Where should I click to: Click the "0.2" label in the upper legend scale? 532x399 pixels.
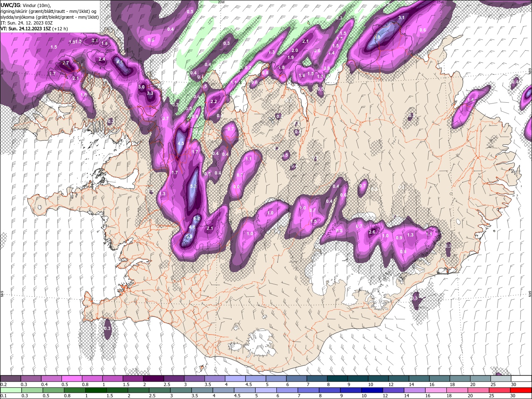[x=4, y=384]
